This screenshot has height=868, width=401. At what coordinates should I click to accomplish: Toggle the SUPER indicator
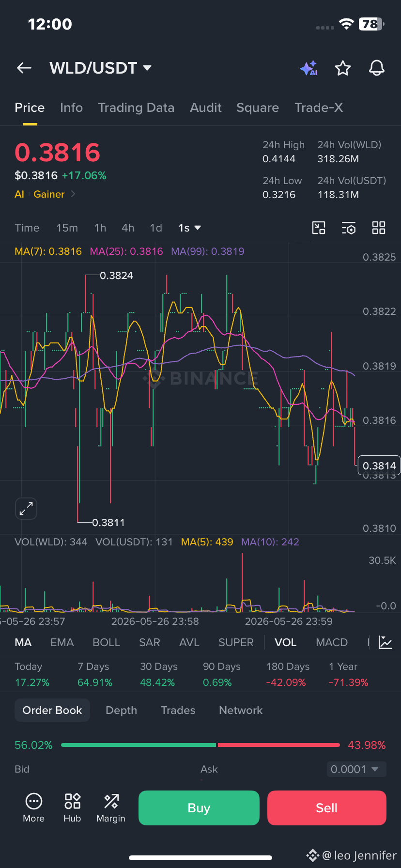236,643
